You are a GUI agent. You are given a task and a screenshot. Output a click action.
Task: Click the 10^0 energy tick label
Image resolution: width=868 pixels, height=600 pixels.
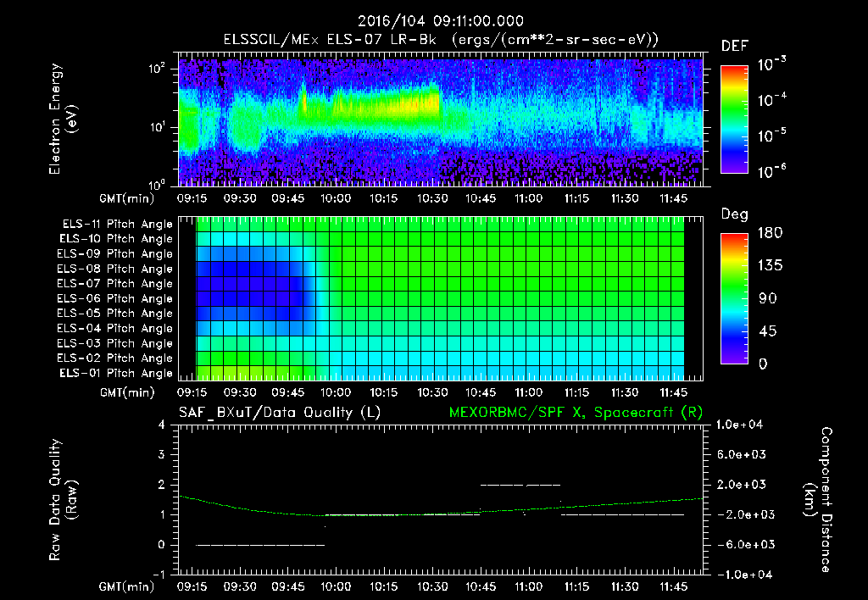pyautogui.click(x=157, y=185)
